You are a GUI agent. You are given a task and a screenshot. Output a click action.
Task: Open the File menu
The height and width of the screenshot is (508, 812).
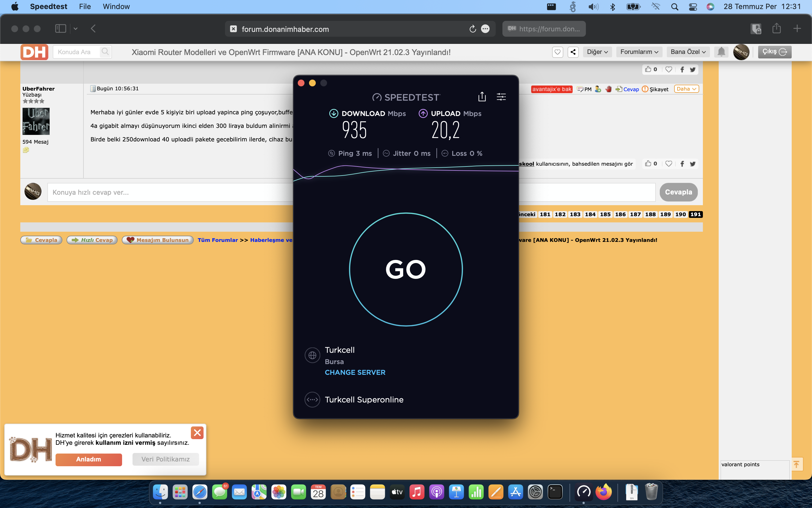pos(85,6)
